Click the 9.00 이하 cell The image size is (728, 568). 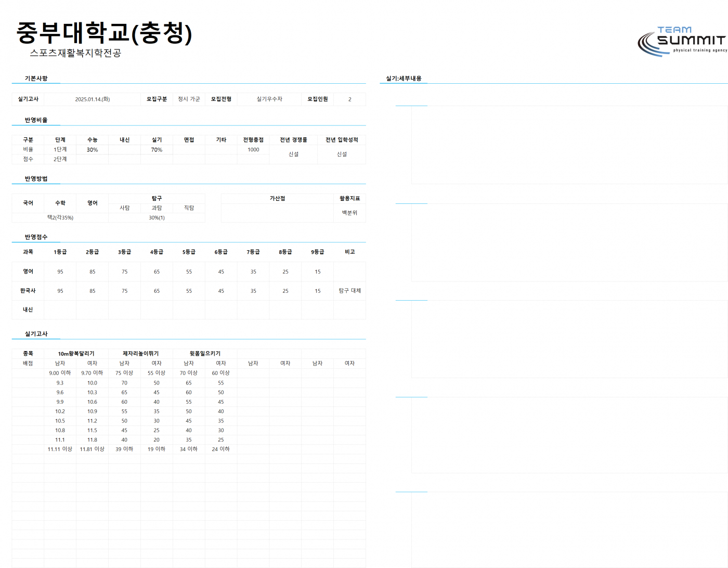(x=60, y=373)
